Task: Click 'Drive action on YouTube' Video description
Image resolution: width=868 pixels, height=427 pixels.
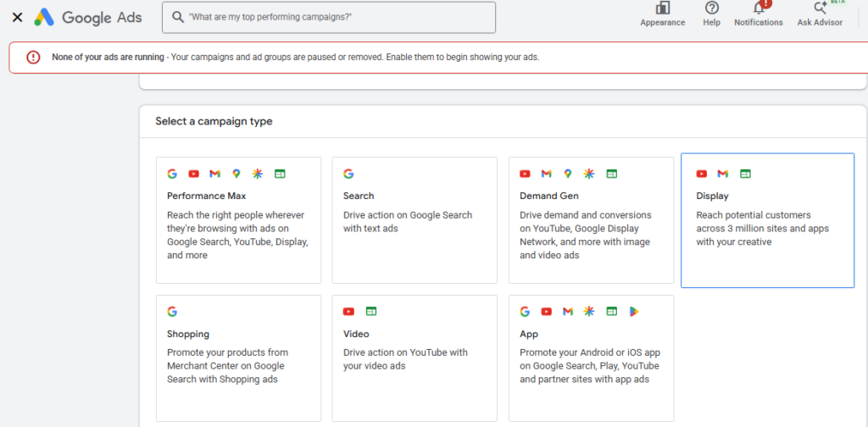Action: point(405,359)
